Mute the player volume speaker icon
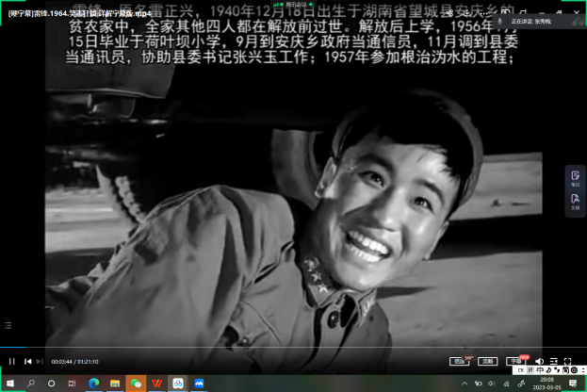 [540, 361]
